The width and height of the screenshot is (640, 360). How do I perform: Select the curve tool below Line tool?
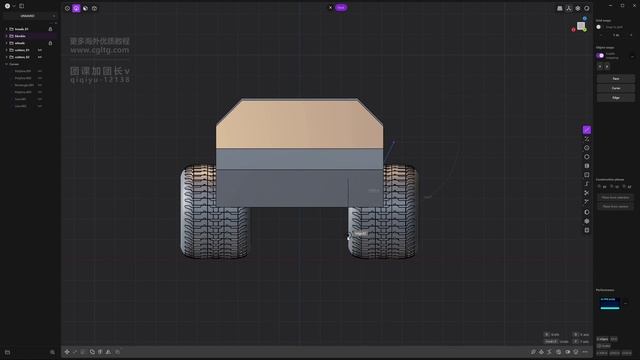[587, 139]
